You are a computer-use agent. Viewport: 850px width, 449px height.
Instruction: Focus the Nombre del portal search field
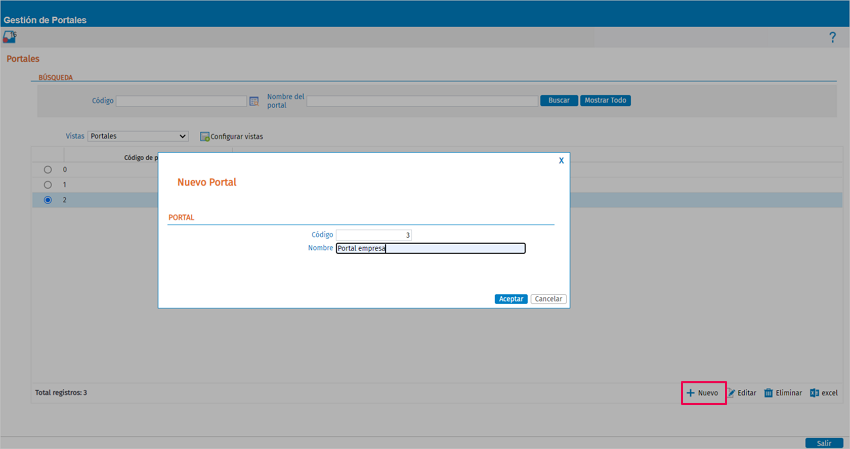pyautogui.click(x=422, y=101)
